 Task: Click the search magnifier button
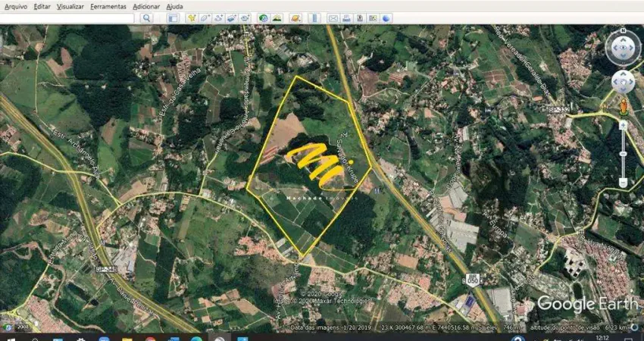tap(146, 18)
